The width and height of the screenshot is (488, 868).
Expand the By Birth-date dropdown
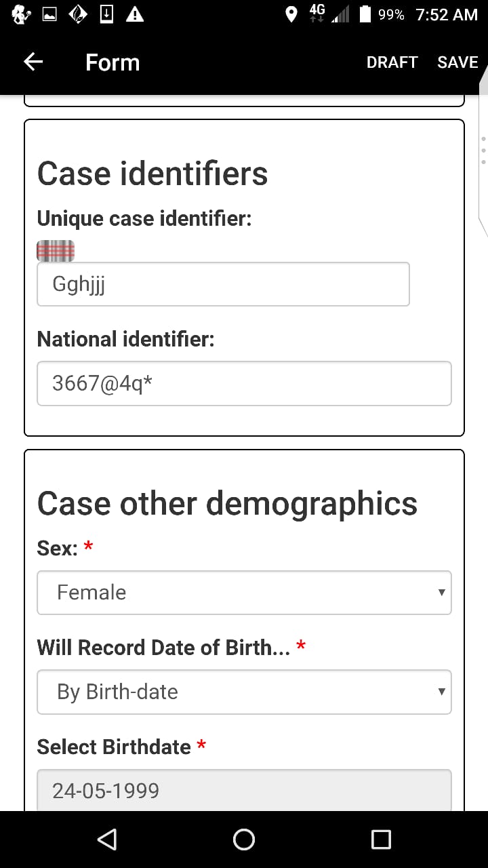tap(244, 692)
